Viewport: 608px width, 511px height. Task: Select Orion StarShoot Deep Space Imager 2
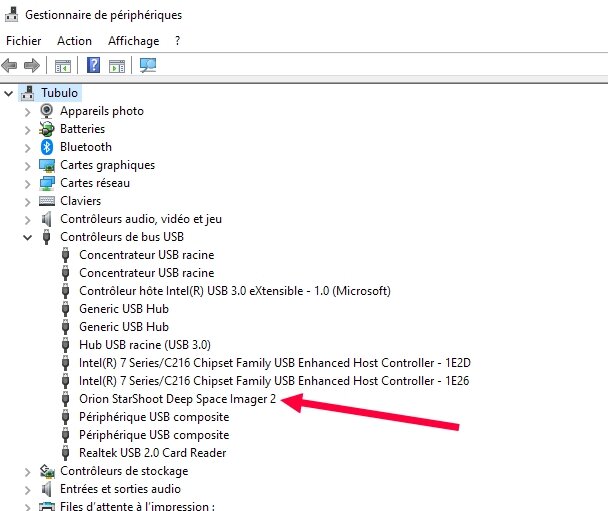[x=178, y=399]
